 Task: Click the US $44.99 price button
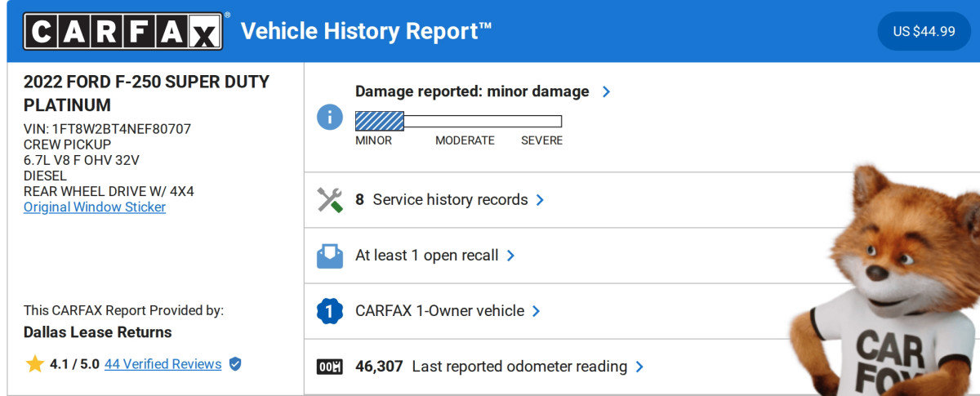click(x=924, y=31)
